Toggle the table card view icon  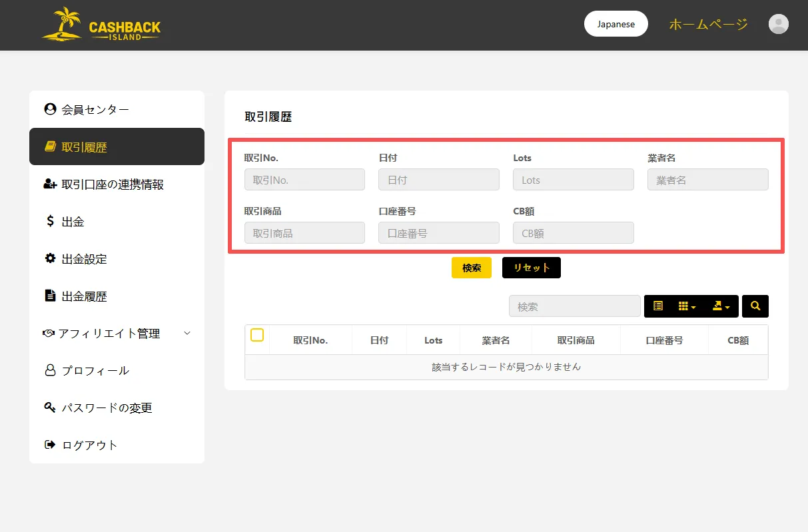pyautogui.click(x=658, y=306)
